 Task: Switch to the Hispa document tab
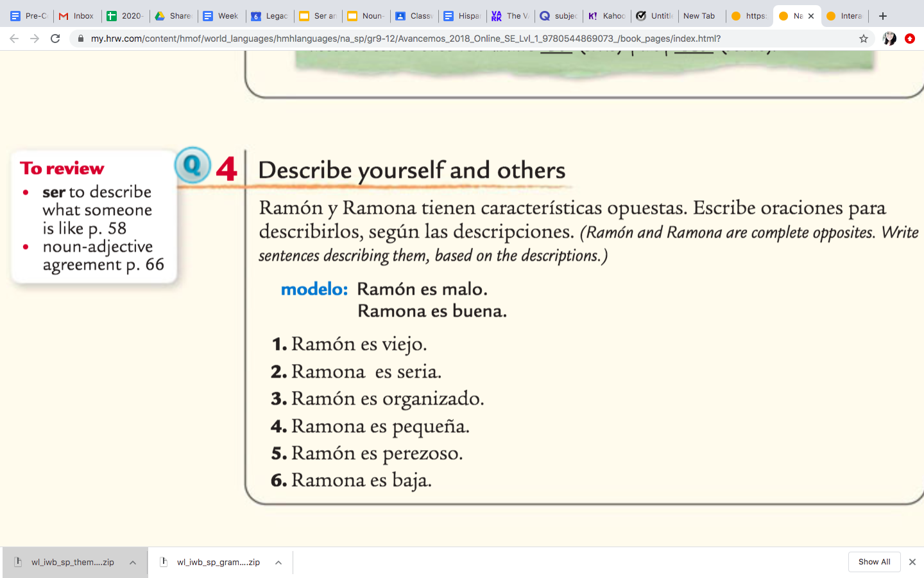(462, 16)
